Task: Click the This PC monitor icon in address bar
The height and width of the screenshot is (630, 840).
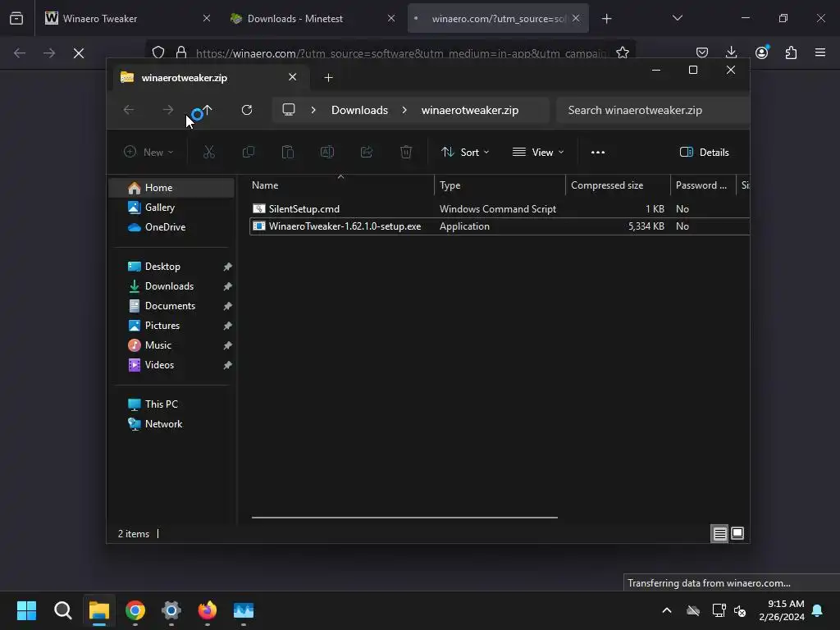Action: click(289, 110)
